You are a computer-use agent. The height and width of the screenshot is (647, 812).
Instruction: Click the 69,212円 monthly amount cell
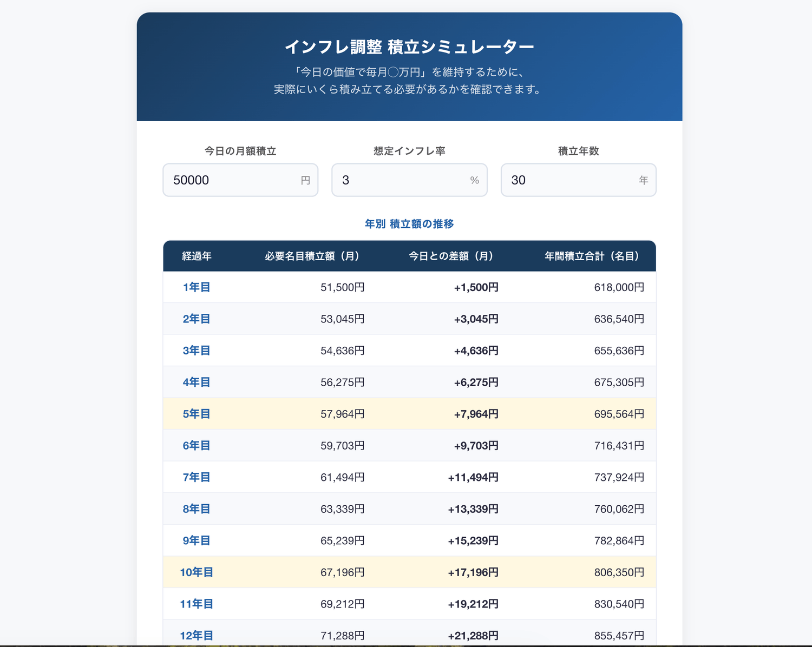point(343,604)
